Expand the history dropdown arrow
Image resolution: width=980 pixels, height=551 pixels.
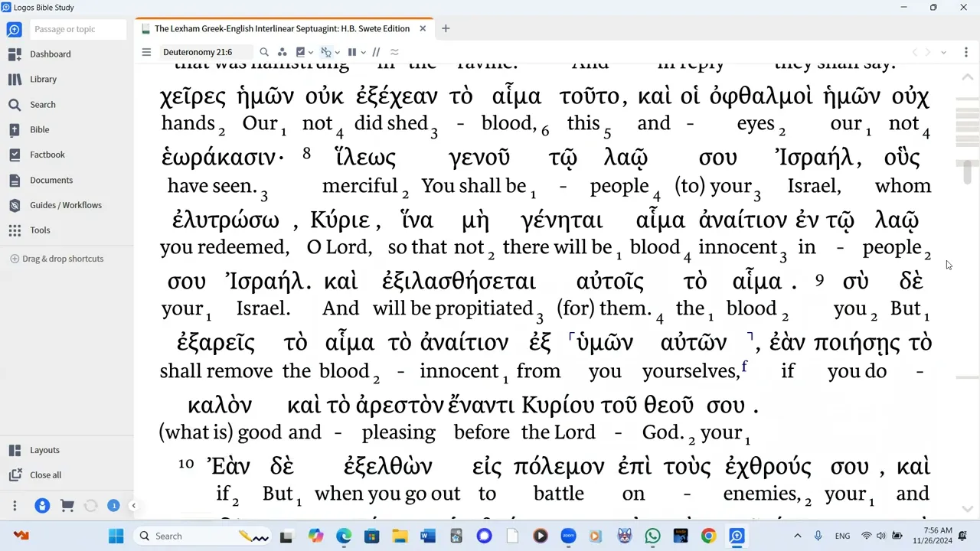click(944, 53)
